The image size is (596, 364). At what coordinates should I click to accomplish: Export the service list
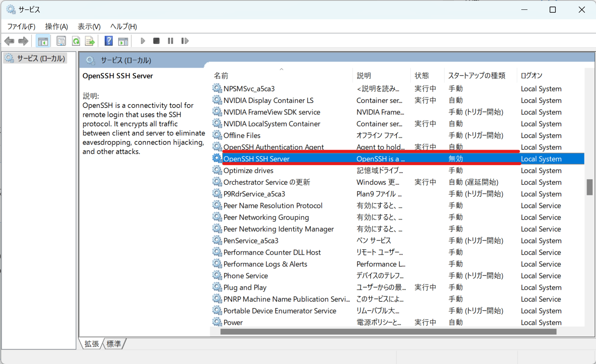click(x=90, y=41)
